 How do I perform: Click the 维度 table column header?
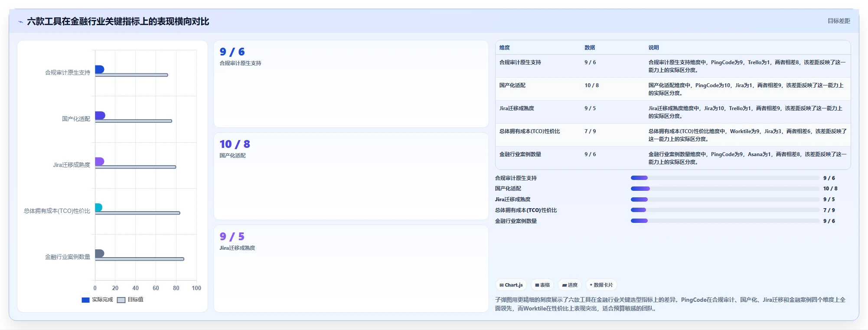point(504,48)
